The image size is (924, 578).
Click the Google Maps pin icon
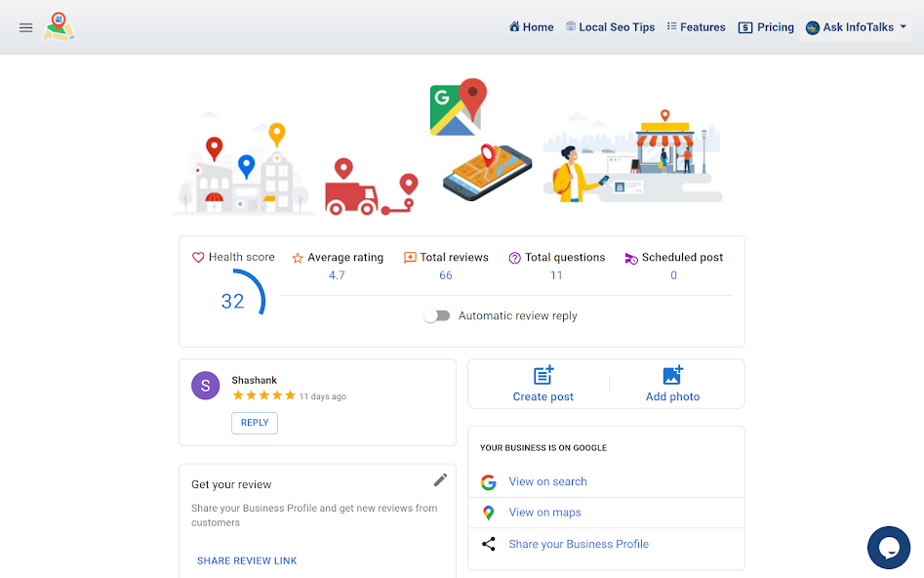[x=488, y=513]
